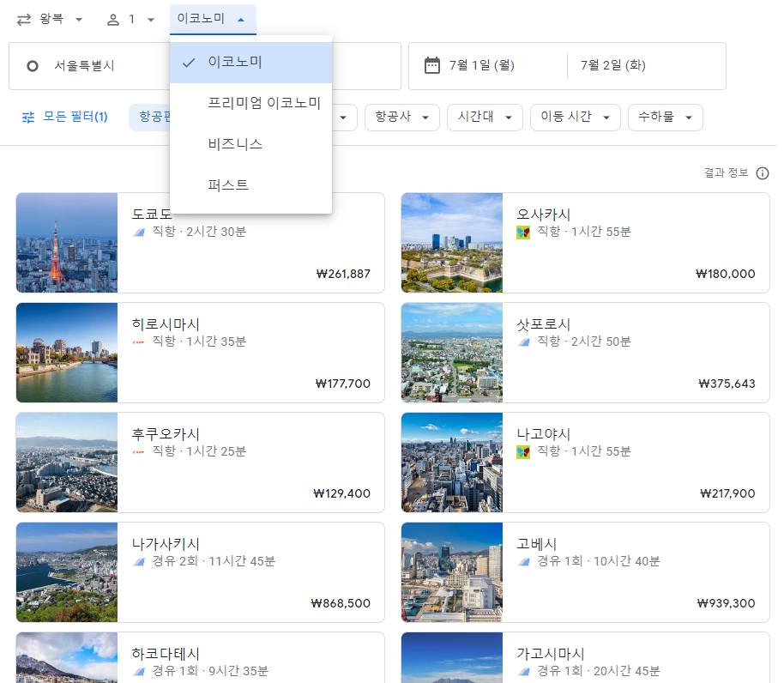
Task: Click the calendar icon
Action: coord(432,65)
